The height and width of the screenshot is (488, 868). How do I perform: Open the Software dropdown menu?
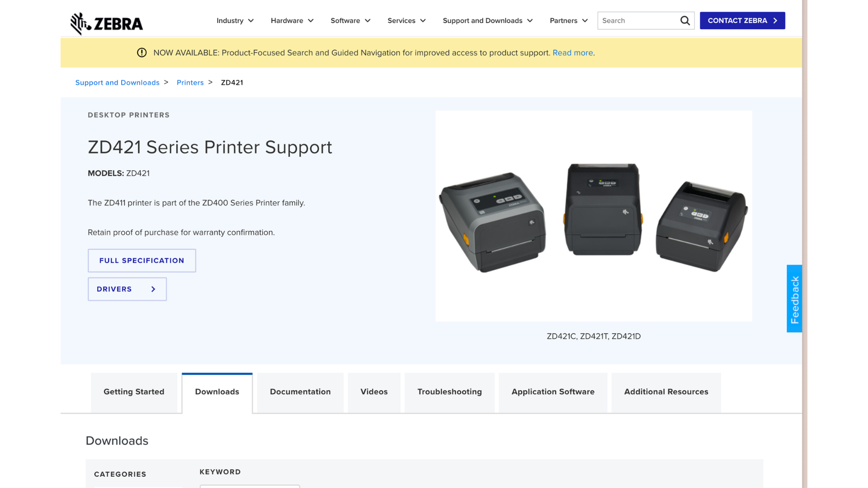tap(350, 21)
